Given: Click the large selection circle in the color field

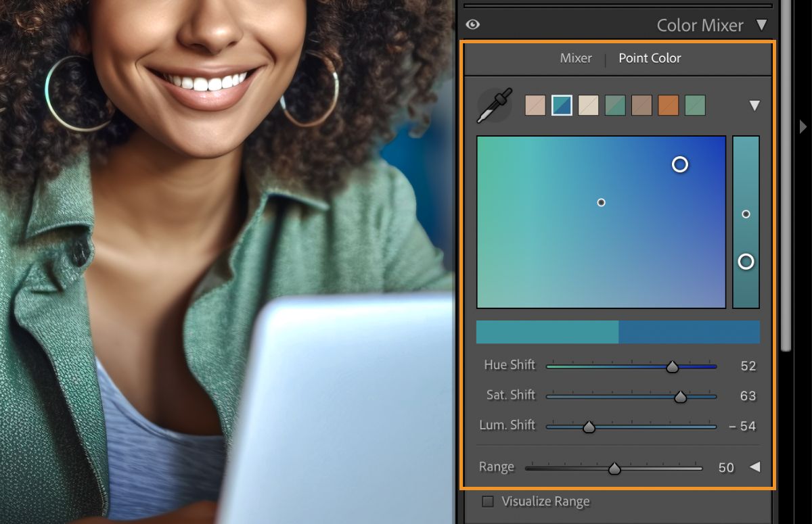Looking at the screenshot, I should click(x=680, y=164).
